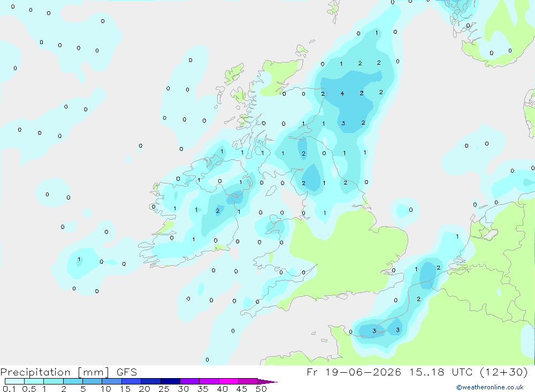Click the legend label '50'

click(261, 389)
